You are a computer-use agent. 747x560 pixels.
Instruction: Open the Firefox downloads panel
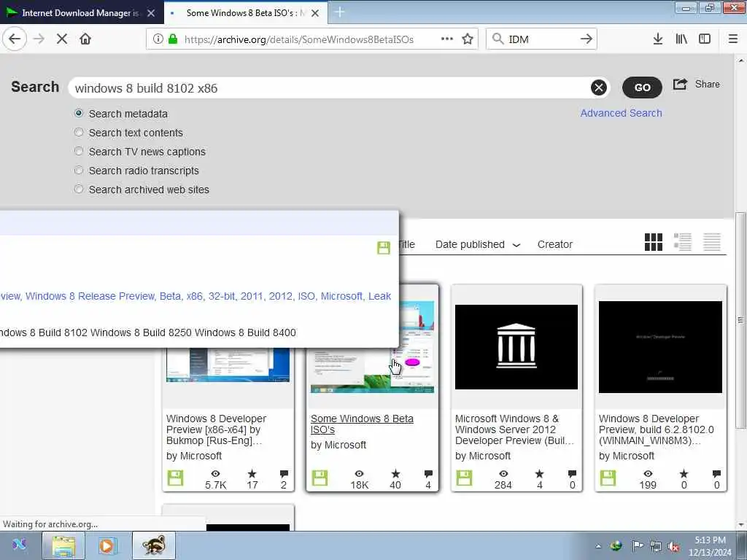coord(658,39)
